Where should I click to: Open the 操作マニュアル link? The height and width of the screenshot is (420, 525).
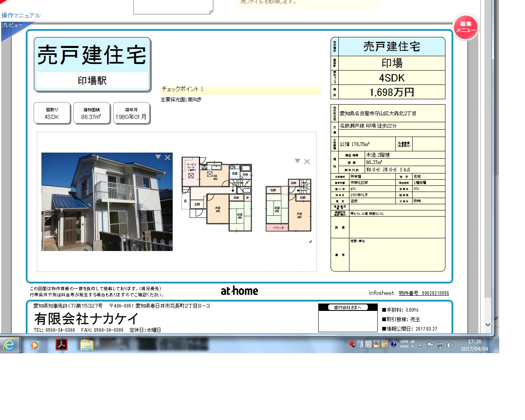(21, 16)
